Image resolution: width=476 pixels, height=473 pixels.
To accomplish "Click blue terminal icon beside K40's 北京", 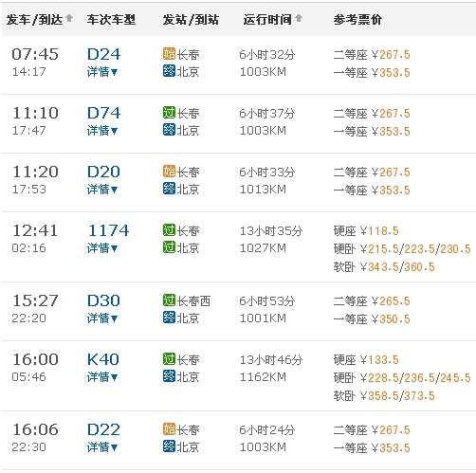I will [169, 376].
